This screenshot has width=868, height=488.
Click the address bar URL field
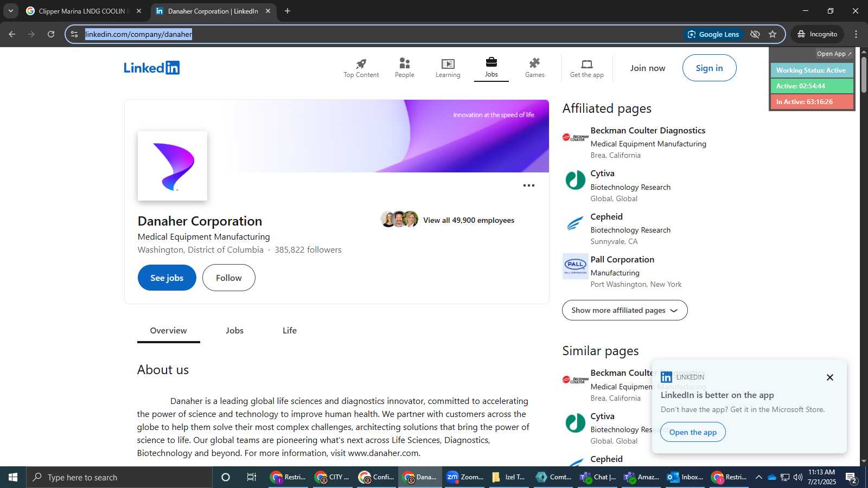pos(380,34)
